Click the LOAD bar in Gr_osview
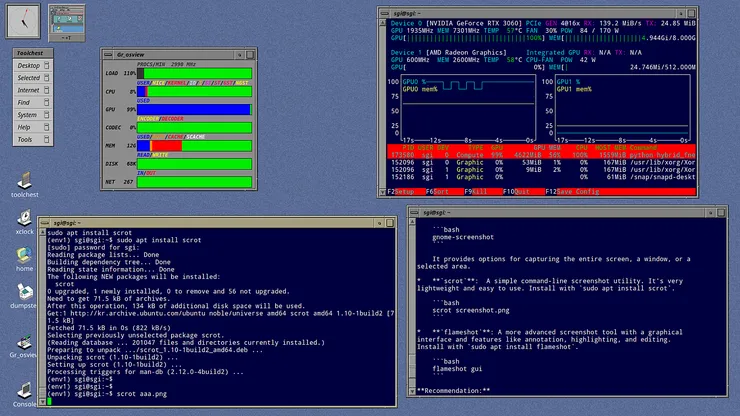This screenshot has height=416, width=740. pyautogui.click(x=194, y=73)
